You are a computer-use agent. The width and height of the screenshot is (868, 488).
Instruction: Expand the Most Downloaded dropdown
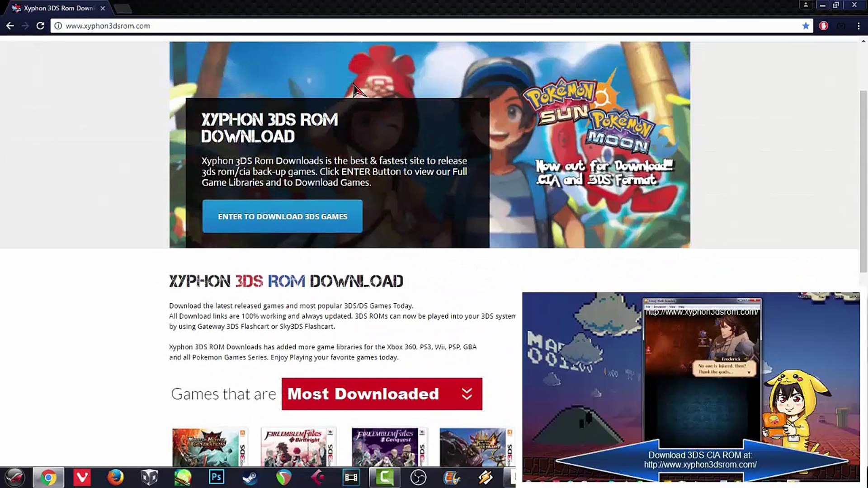[x=381, y=394]
